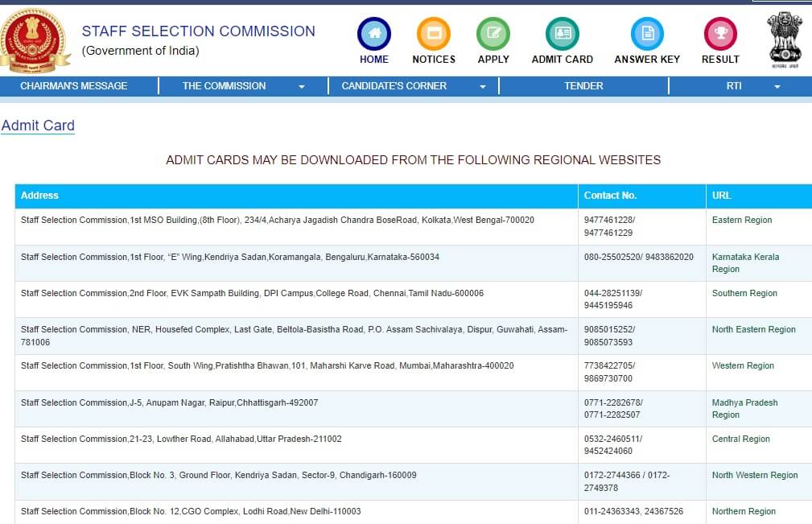The image size is (812, 524).
Task: Select the Guwahati Assam address cell
Action: click(295, 336)
